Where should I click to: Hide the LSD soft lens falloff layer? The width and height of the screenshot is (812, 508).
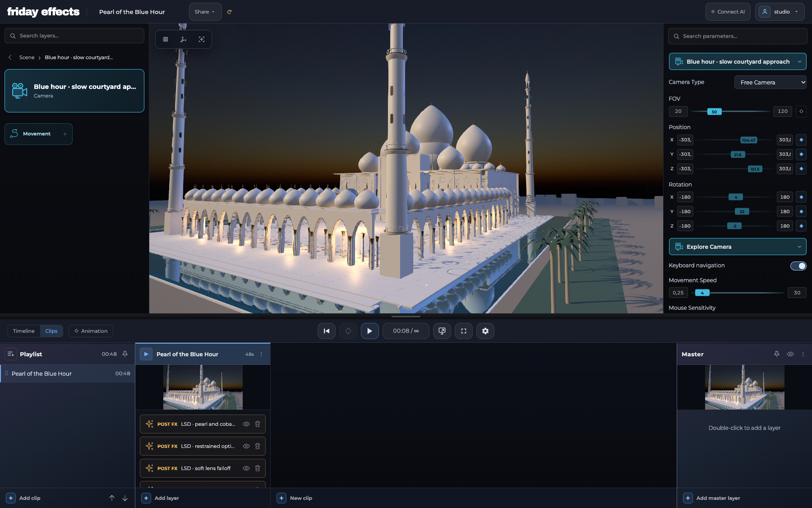pyautogui.click(x=246, y=468)
